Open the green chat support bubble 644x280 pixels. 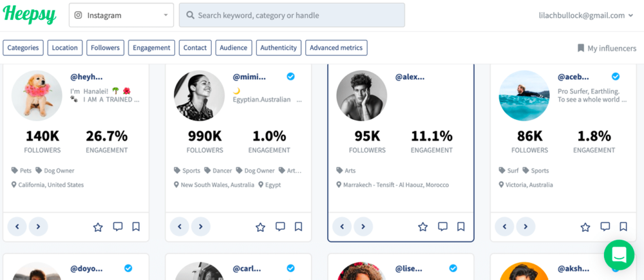tap(619, 255)
